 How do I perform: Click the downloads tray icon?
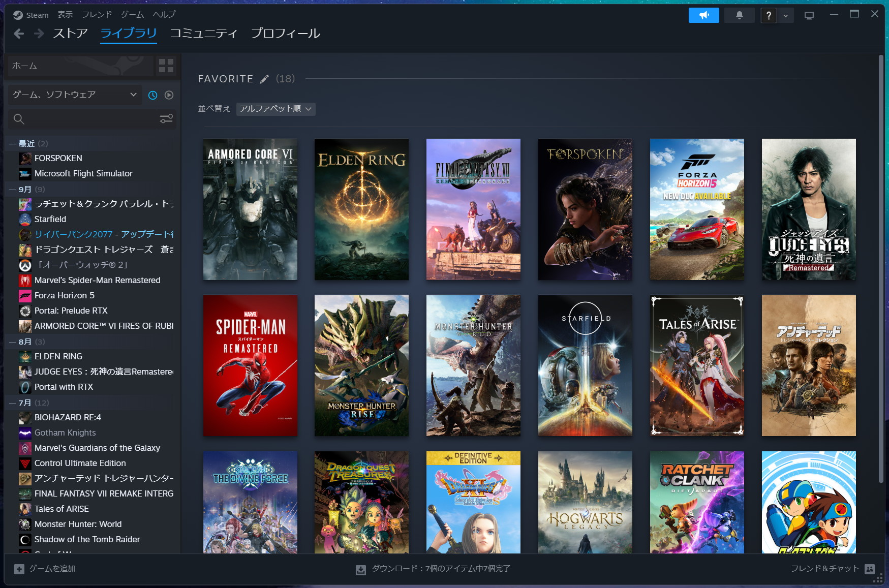[360, 569]
